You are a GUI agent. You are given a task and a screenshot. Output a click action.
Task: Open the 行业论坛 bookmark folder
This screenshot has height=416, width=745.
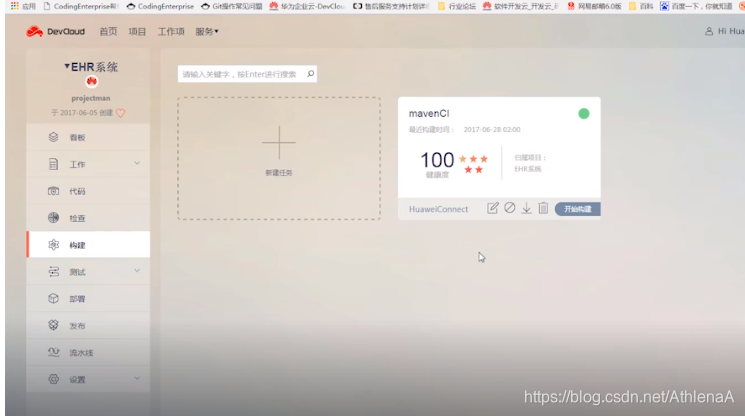457,6
